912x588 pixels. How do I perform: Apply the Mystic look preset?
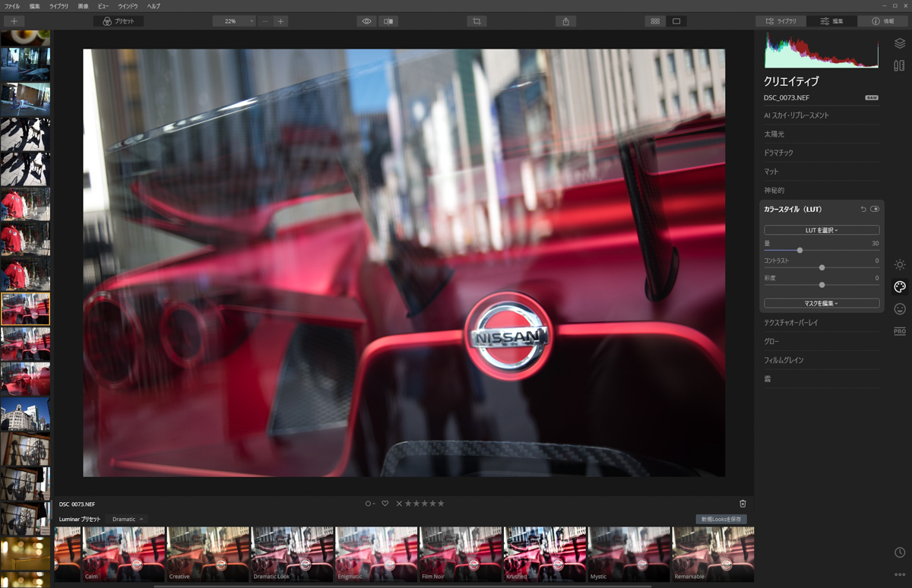(x=629, y=555)
